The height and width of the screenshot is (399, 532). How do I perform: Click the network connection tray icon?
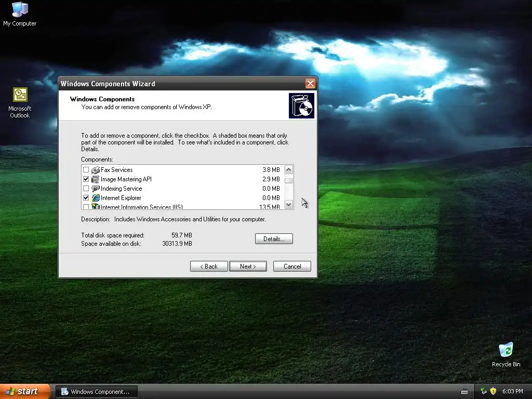484,391
